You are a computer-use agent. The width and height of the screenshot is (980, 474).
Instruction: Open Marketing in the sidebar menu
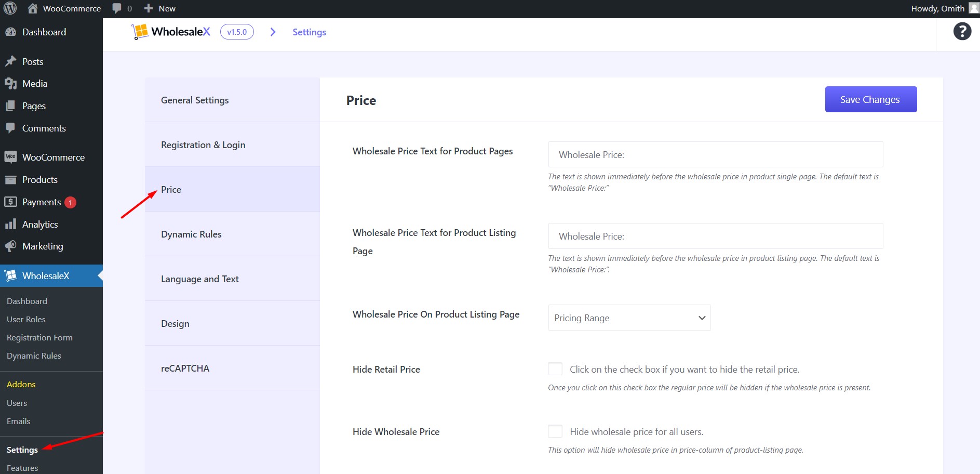(43, 246)
